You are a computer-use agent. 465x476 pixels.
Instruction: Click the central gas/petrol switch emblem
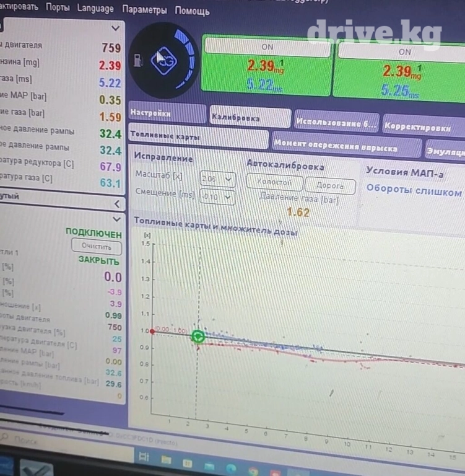point(164,61)
